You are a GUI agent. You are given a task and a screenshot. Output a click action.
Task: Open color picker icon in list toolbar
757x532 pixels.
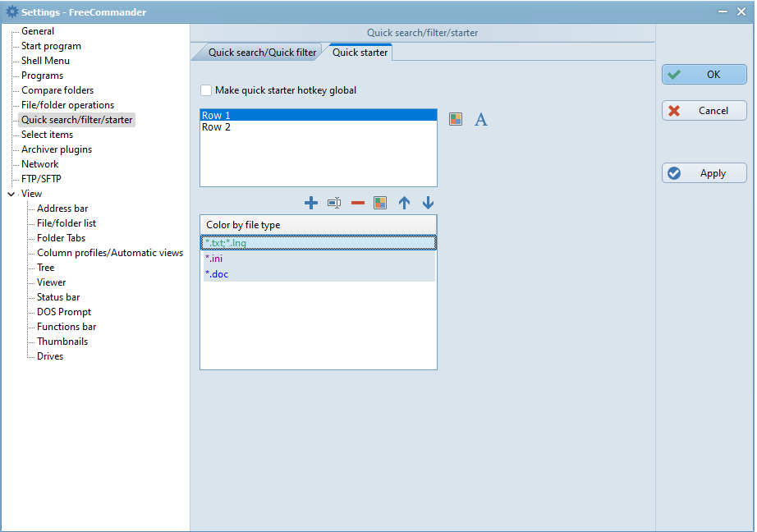(380, 203)
